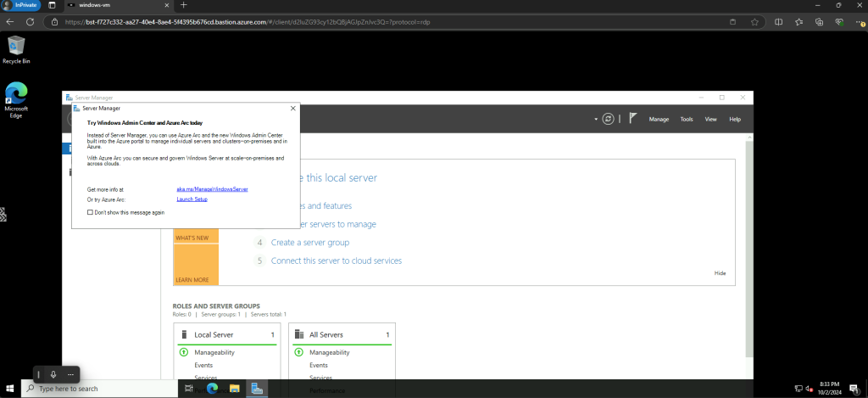The width and height of the screenshot is (868, 398).
Task: Click the bastion.azure.com address bar
Action: (x=387, y=22)
